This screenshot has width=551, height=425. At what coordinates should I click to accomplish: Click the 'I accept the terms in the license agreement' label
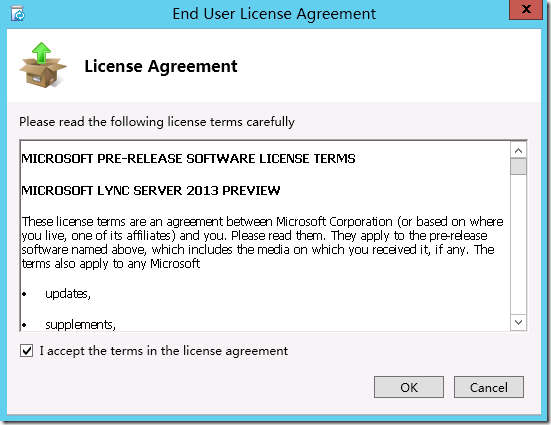(x=164, y=351)
